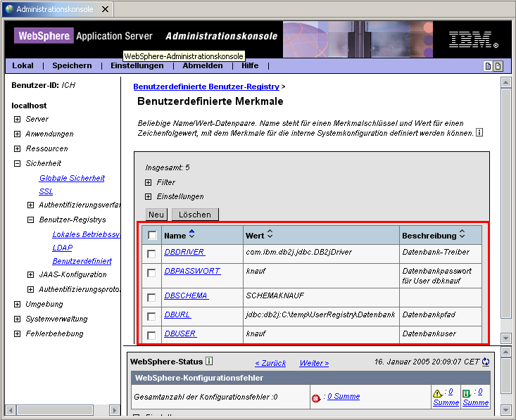Image resolution: width=516 pixels, height=420 pixels.
Task: Click the Neu button
Action: tap(156, 215)
